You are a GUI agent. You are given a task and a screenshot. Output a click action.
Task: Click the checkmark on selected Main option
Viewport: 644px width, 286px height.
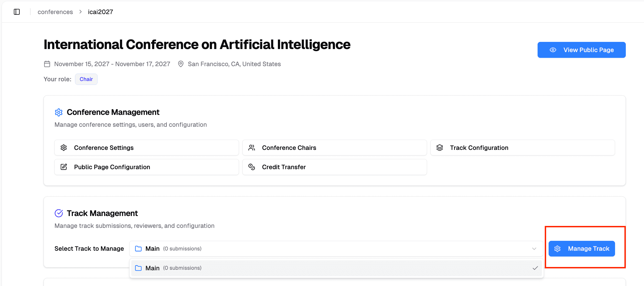click(535, 268)
